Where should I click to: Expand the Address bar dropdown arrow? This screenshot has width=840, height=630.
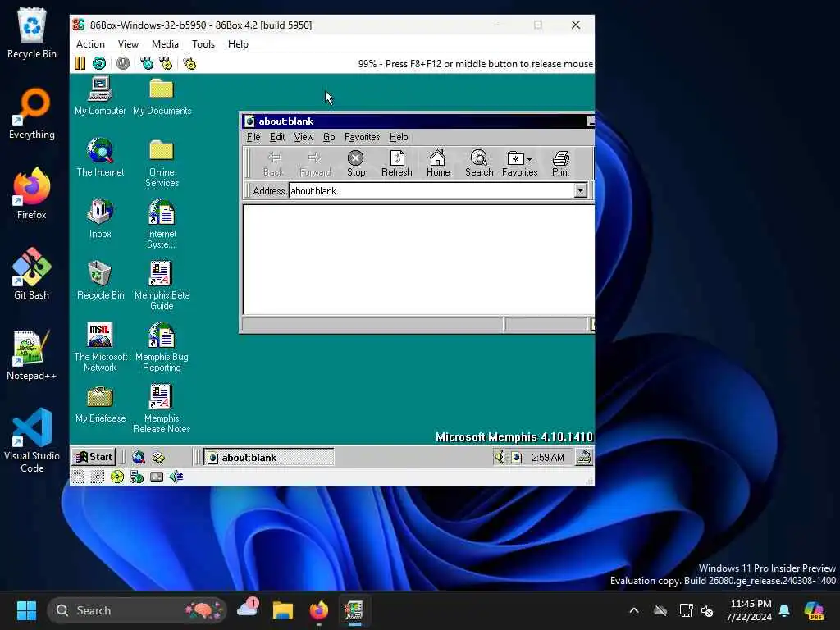tap(581, 190)
